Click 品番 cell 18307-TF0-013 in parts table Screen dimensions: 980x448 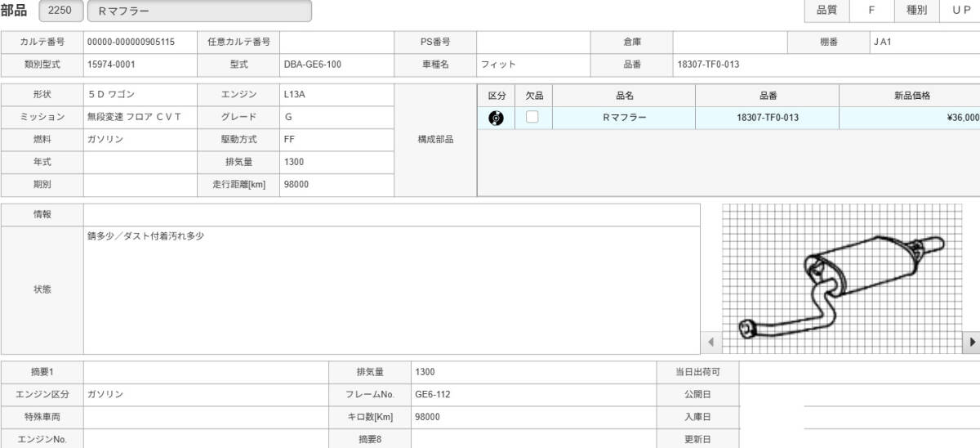(767, 118)
